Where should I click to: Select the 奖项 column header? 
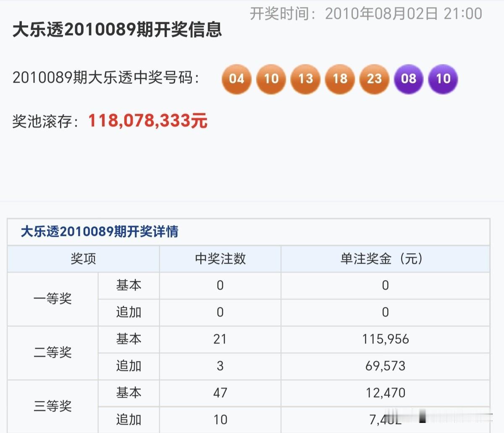(x=82, y=259)
